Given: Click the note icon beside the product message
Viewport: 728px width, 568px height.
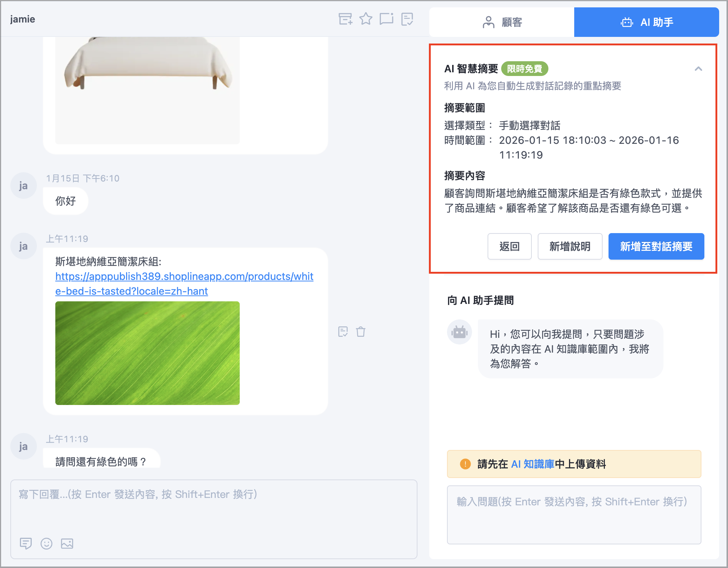Looking at the screenshot, I should 343,332.
